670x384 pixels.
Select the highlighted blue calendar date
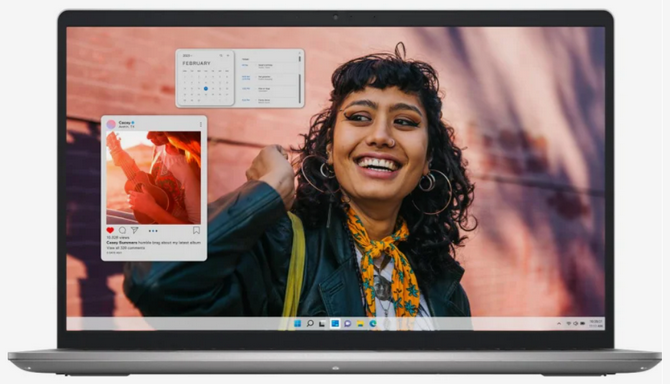(x=206, y=89)
